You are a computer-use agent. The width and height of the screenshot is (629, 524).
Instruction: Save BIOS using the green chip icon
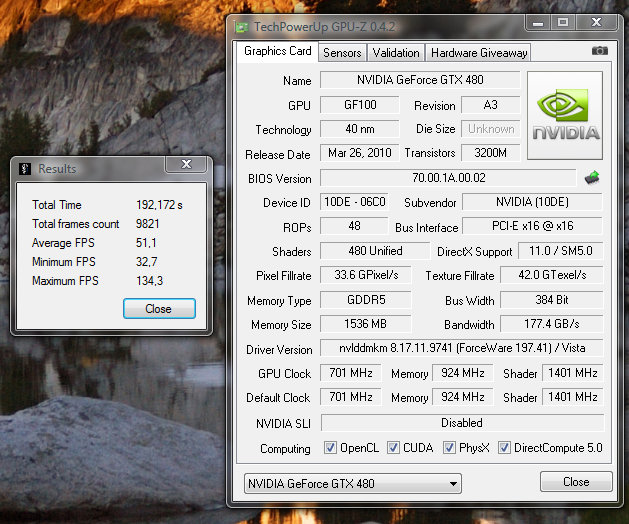[x=592, y=178]
